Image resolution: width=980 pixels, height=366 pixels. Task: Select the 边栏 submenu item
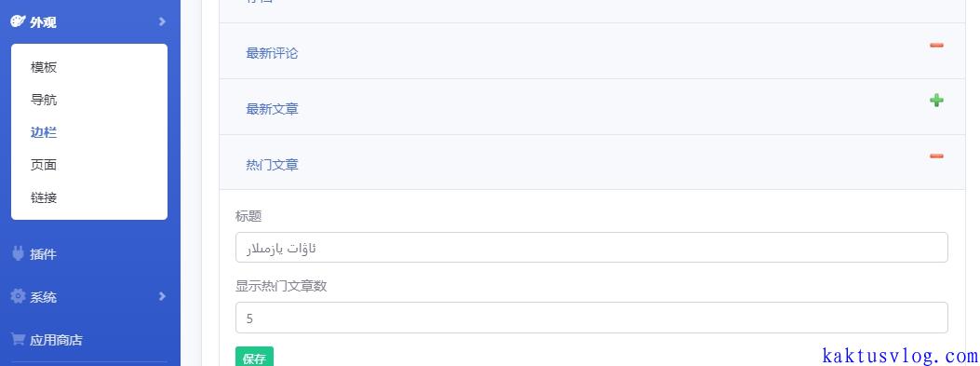(x=44, y=132)
